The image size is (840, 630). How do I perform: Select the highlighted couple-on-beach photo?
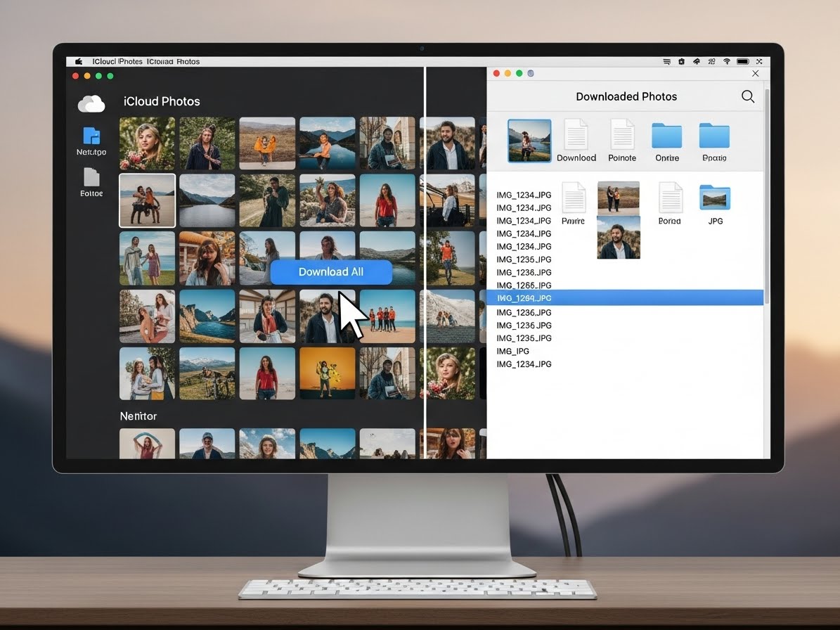pyautogui.click(x=148, y=200)
